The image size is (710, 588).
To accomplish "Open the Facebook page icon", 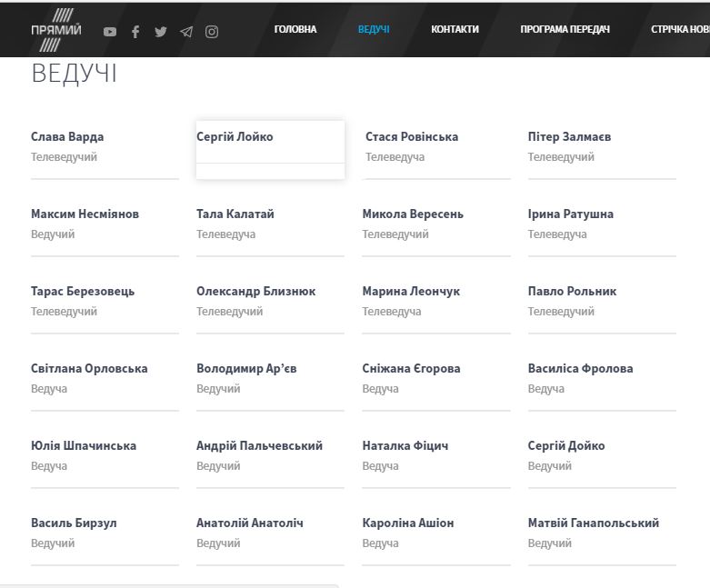I will coord(135,32).
